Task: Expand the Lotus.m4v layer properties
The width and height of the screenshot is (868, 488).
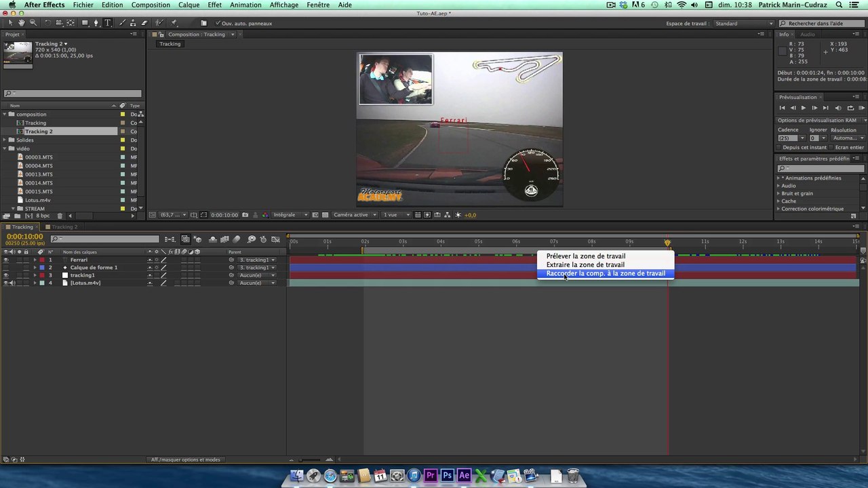Action: [x=35, y=283]
